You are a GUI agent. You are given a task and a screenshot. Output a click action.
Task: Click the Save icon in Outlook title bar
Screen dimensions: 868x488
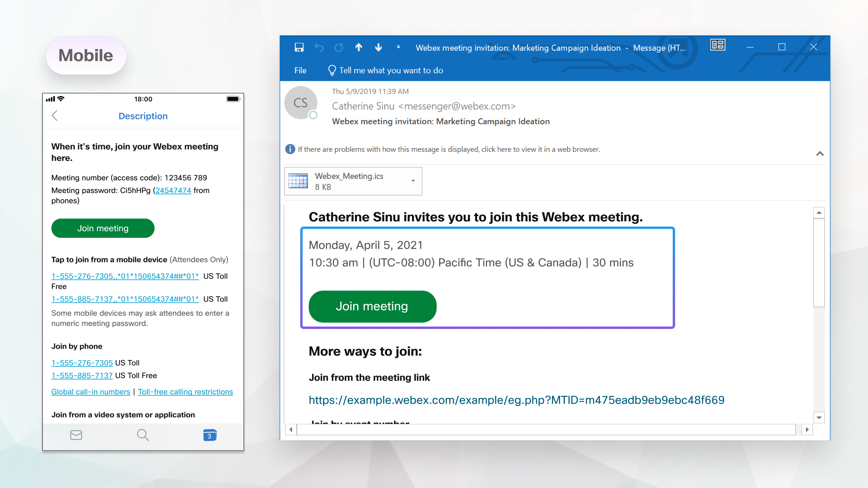(x=299, y=47)
